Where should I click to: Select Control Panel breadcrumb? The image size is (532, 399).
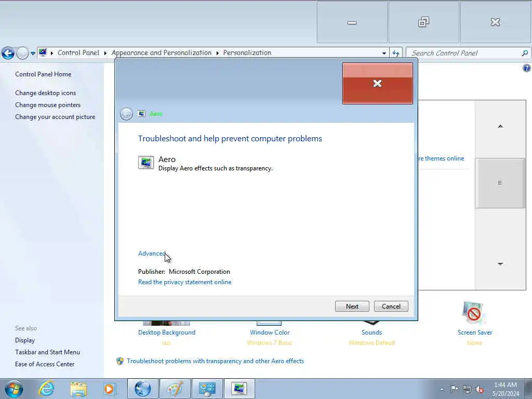coord(78,52)
